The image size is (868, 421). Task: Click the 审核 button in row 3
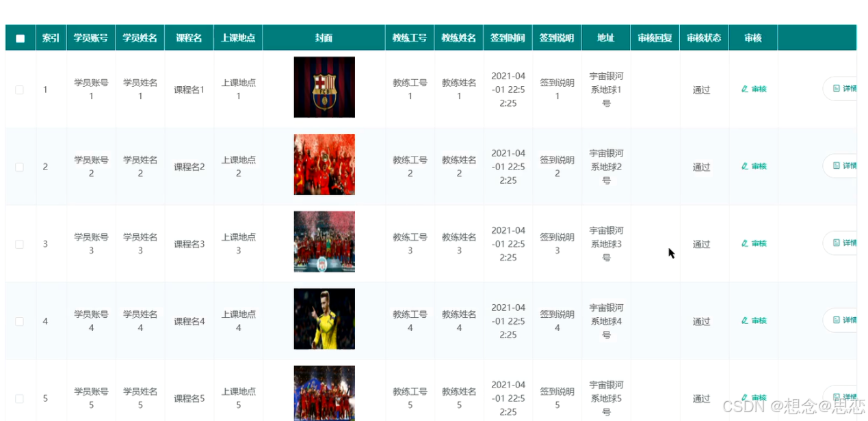pos(754,243)
